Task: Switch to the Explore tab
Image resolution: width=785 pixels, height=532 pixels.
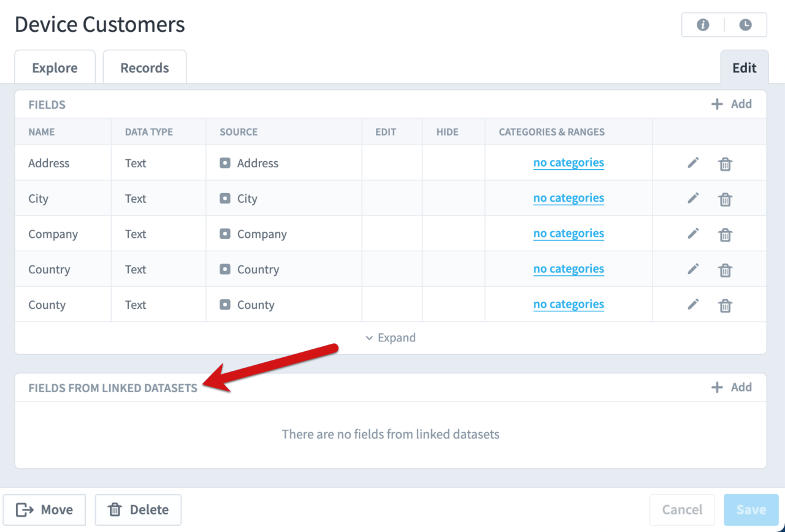Action: point(55,67)
